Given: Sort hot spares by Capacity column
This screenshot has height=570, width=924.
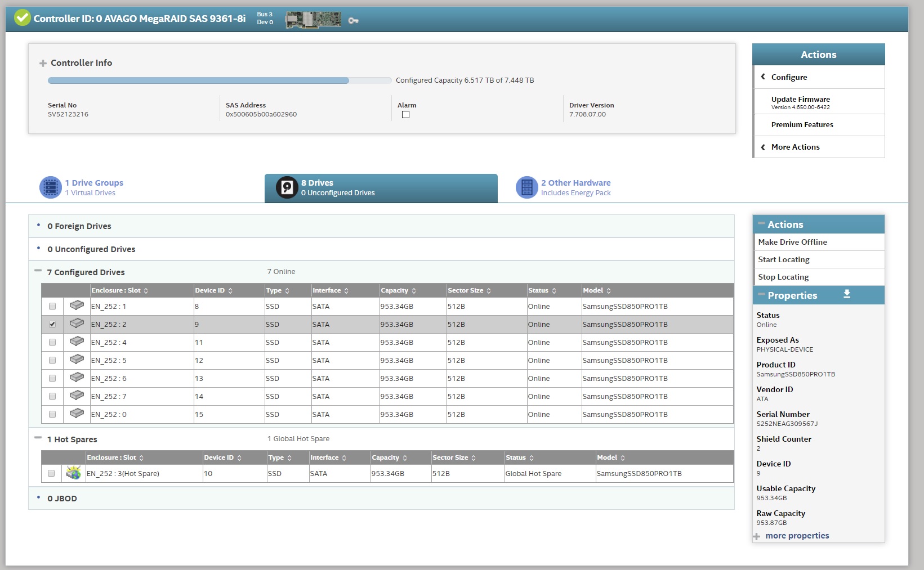Looking at the screenshot, I should click(405, 458).
